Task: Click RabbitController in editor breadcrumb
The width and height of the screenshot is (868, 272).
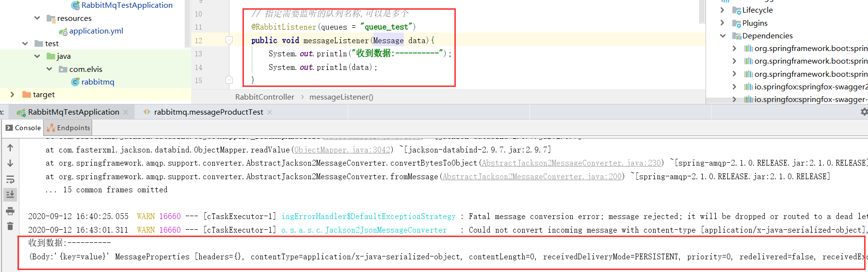Action: (265, 97)
